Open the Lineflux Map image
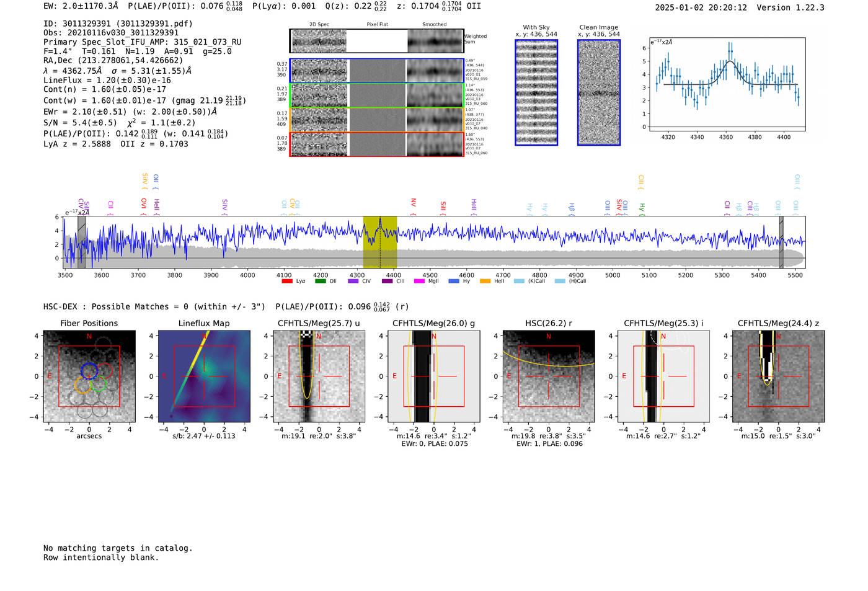 point(204,376)
